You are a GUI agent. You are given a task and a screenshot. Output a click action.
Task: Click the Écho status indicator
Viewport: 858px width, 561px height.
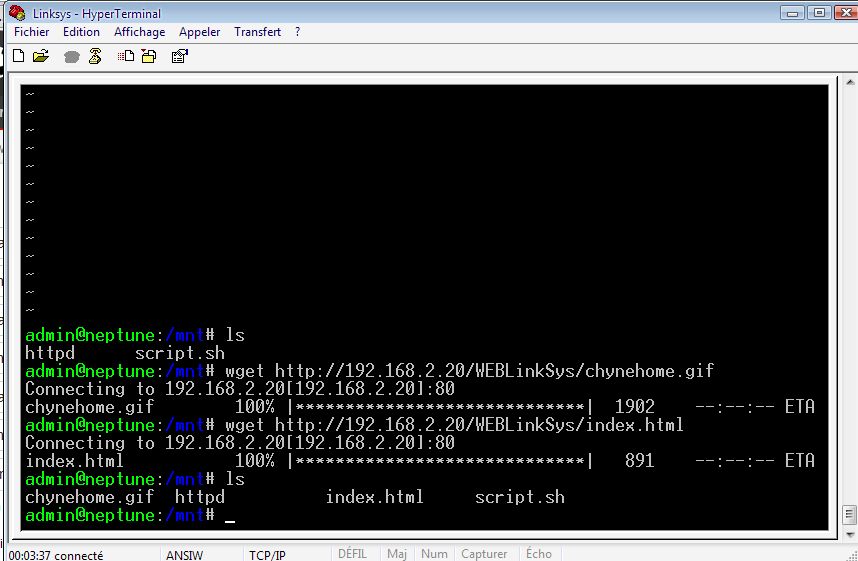539,554
